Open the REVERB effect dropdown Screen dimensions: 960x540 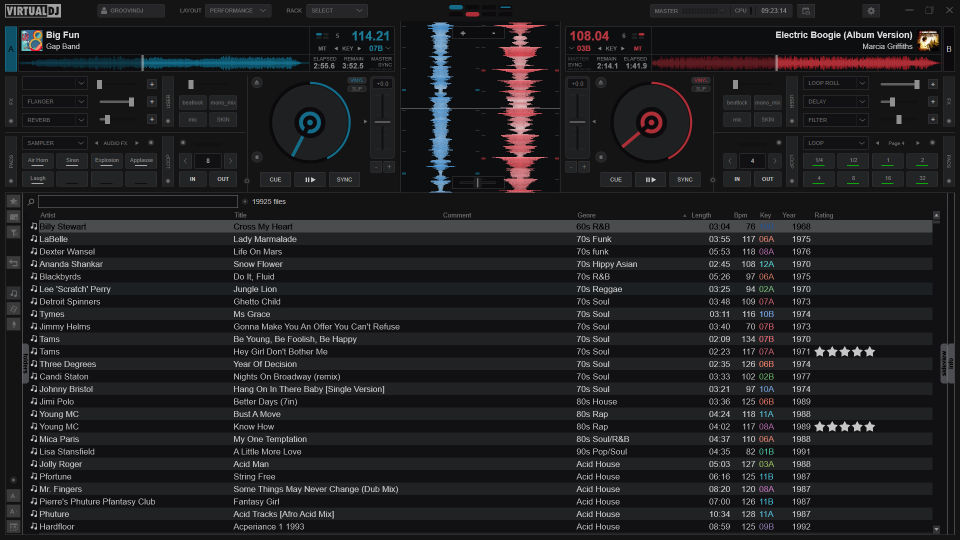[x=54, y=120]
